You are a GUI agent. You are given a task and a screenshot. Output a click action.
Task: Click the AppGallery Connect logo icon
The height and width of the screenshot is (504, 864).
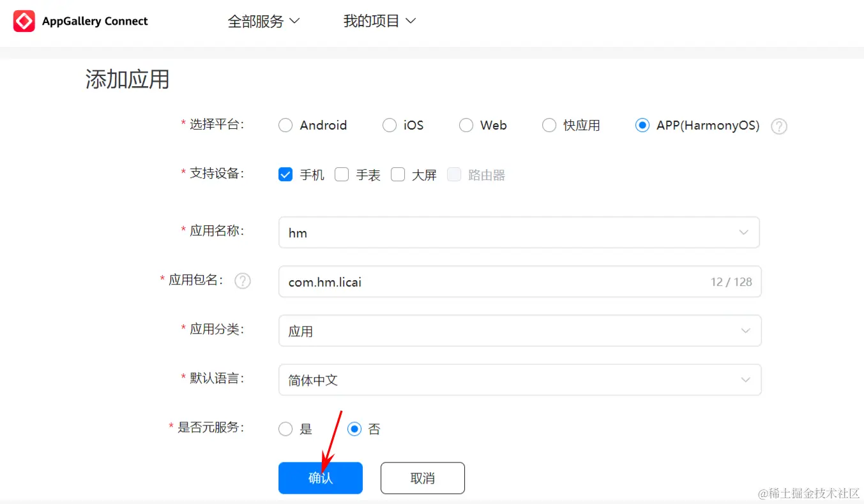[x=24, y=21]
